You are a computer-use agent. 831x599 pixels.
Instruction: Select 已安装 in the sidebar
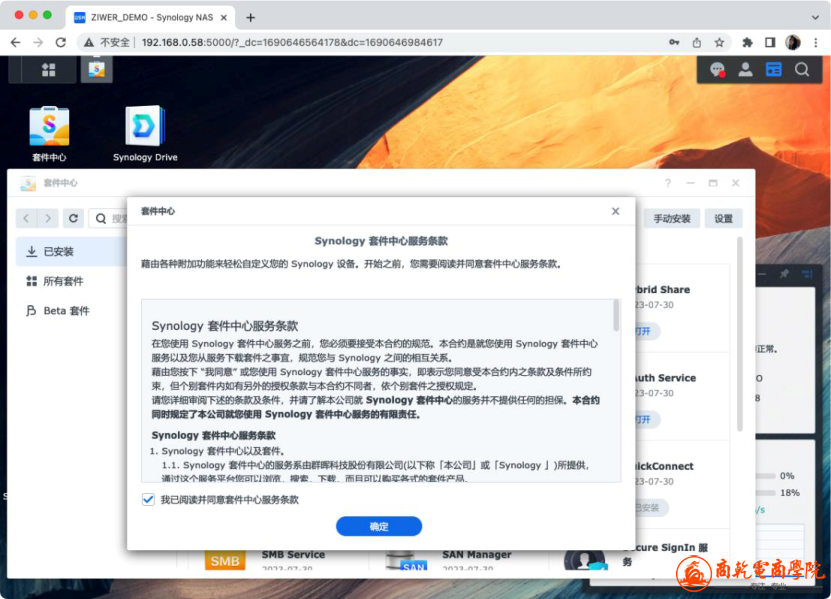[x=72, y=251]
